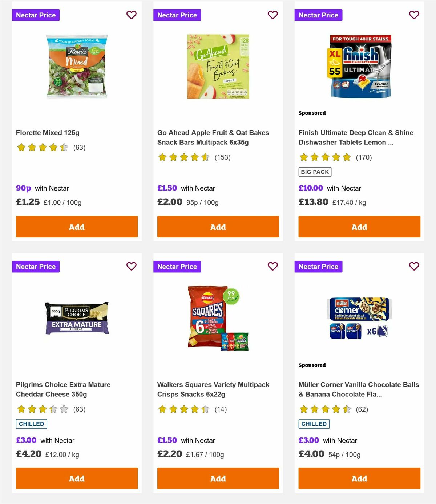The width and height of the screenshot is (436, 504).
Task: Click the heart on Müller Corner product
Action: point(414,267)
